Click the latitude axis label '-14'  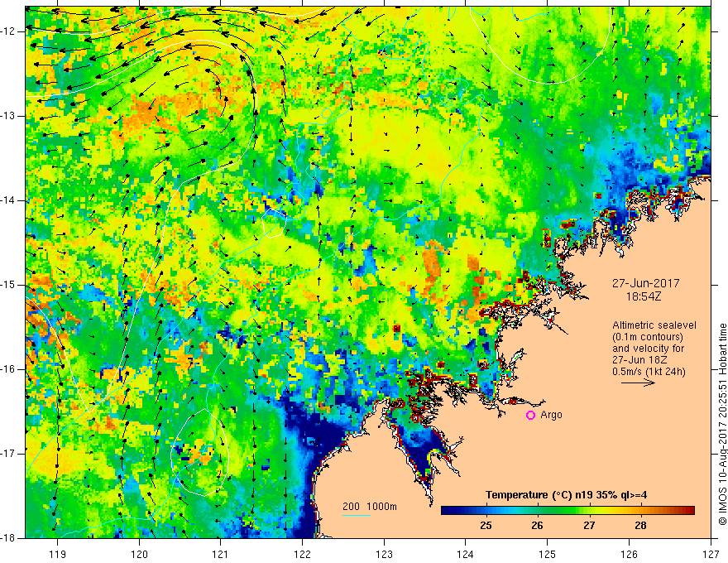coord(8,200)
